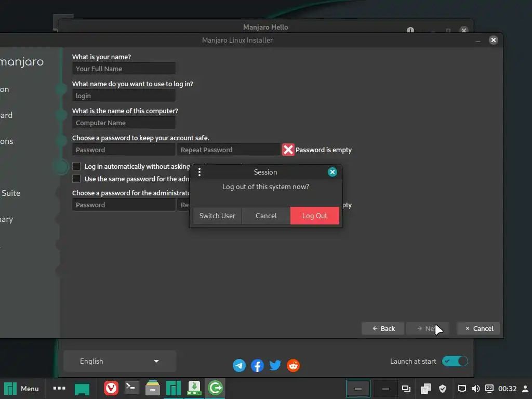Screen dimensions: 532x399
Task: Close the Manjaro Hello window
Action: (464, 30)
